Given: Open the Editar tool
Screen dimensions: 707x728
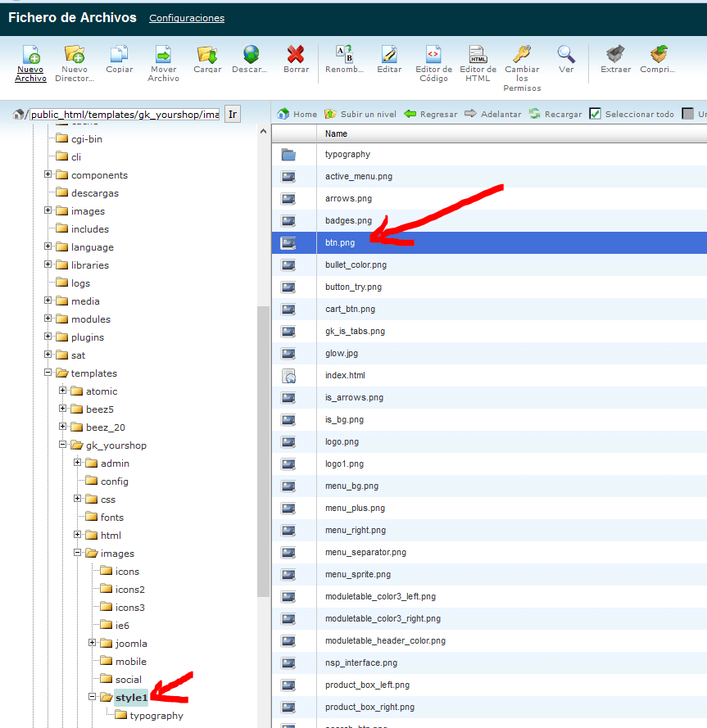Looking at the screenshot, I should click(x=389, y=54).
